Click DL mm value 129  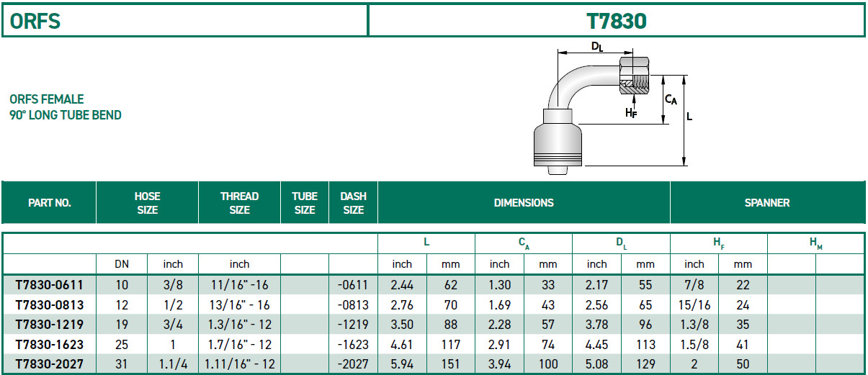(645, 364)
